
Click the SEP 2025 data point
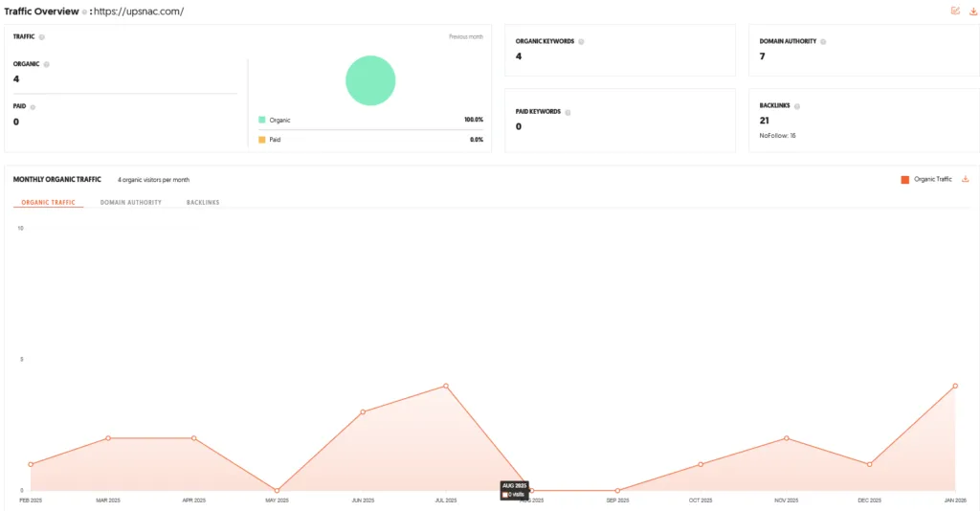[x=617, y=490]
